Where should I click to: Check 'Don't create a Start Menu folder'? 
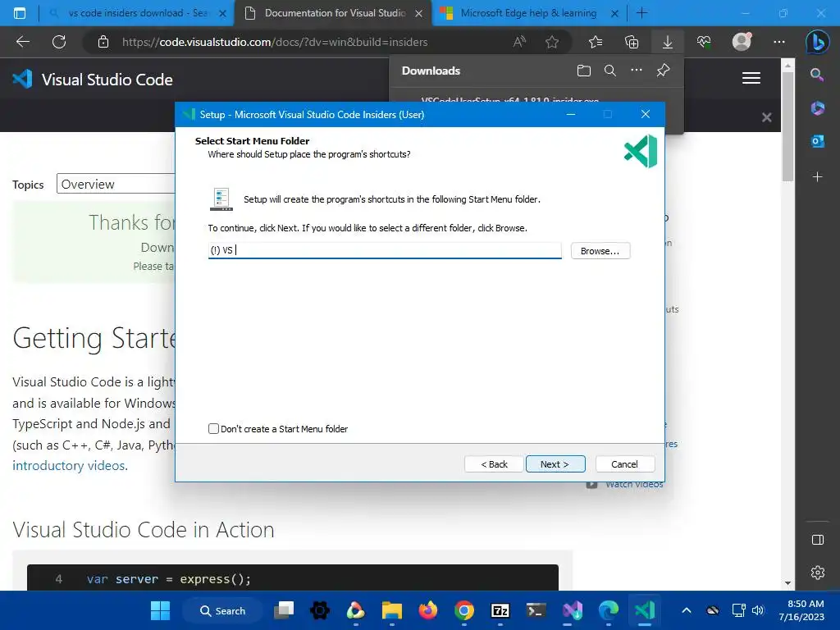tap(213, 428)
